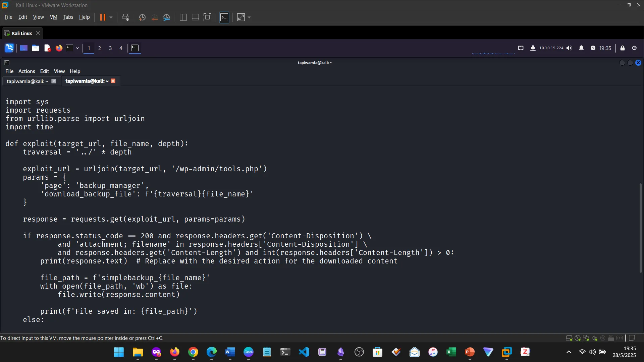Open the Snapshot Manager

(x=167, y=17)
